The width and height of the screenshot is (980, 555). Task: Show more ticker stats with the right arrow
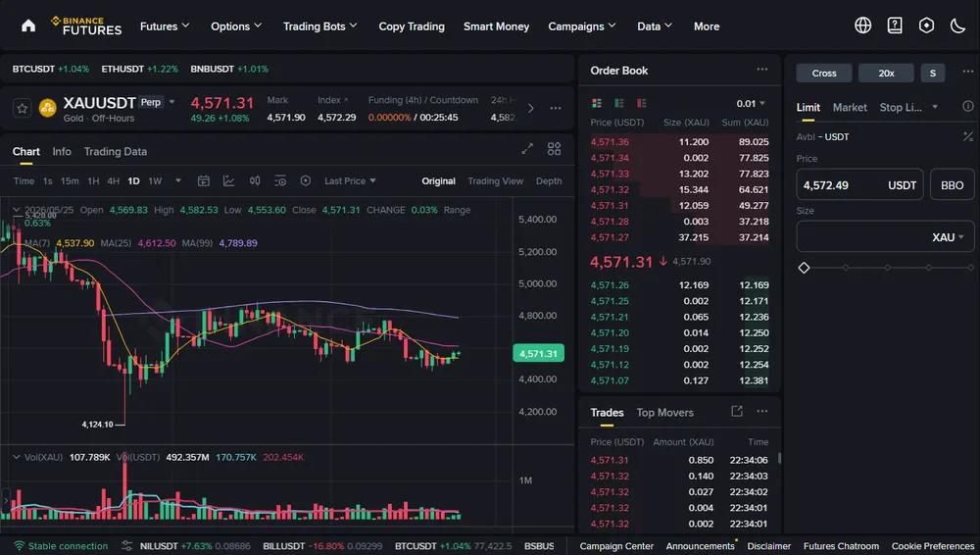click(530, 108)
